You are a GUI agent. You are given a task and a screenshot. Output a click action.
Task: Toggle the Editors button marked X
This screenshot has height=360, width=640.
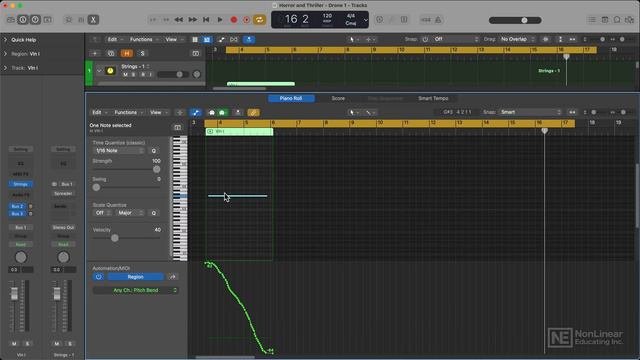tap(93, 20)
